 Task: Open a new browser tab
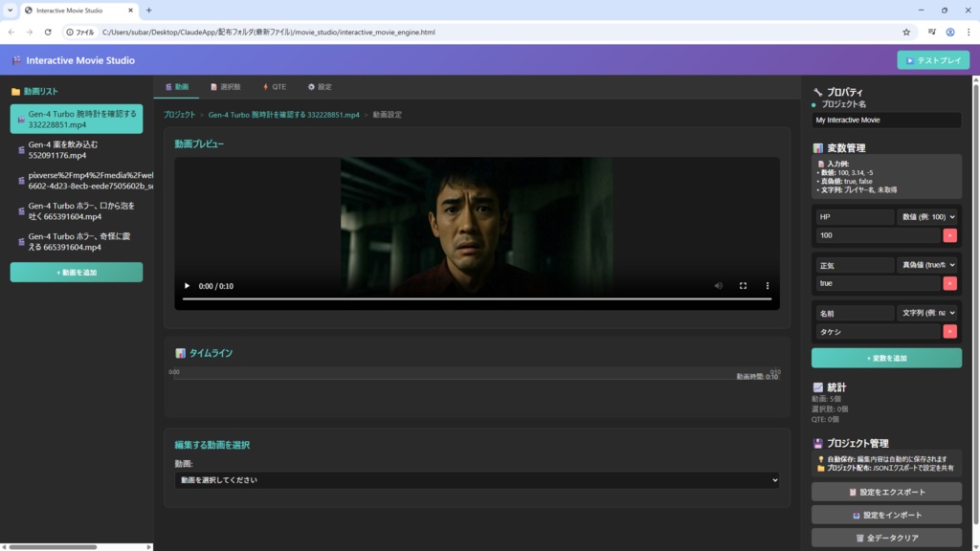pos(148,10)
